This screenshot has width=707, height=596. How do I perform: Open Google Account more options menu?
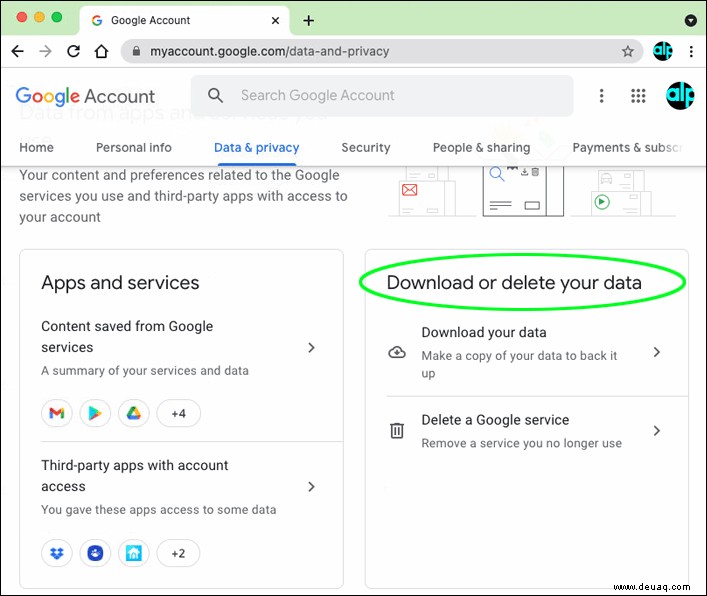pos(601,96)
